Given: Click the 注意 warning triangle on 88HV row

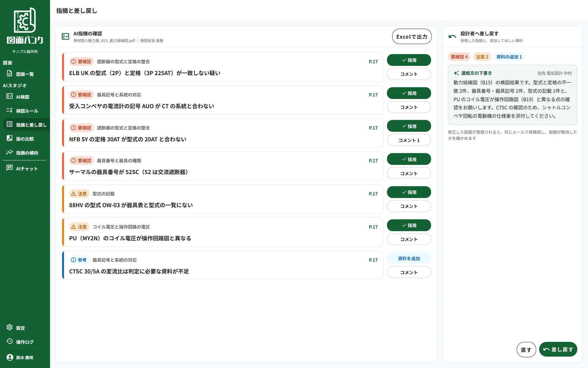Looking at the screenshot, I should (73, 194).
